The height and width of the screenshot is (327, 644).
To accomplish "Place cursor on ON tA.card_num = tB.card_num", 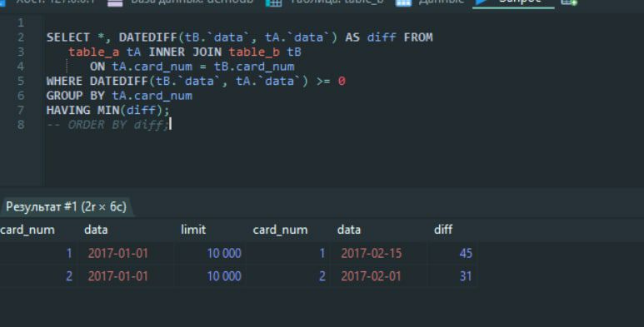I will tap(192, 67).
